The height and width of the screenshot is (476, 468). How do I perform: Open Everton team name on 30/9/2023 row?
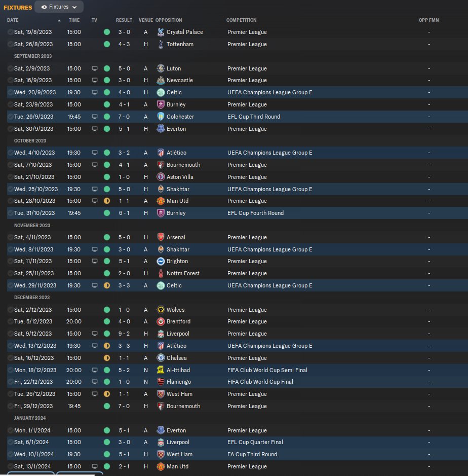coord(176,129)
